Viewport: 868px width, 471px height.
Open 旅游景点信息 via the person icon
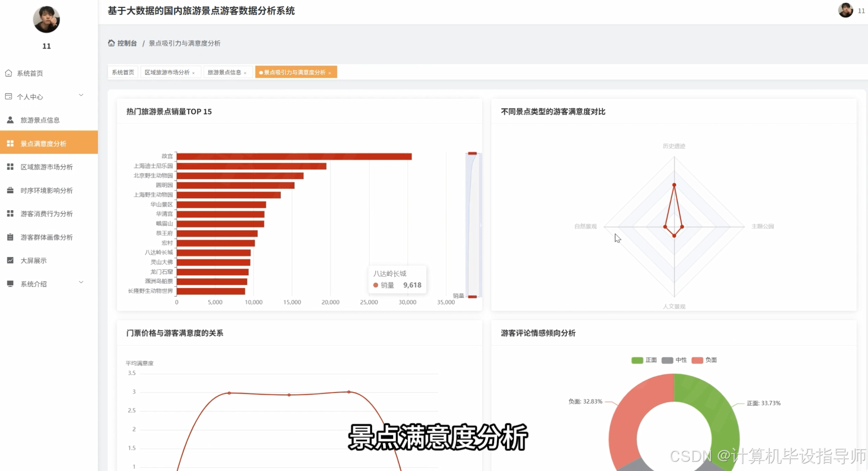pyautogui.click(x=10, y=120)
